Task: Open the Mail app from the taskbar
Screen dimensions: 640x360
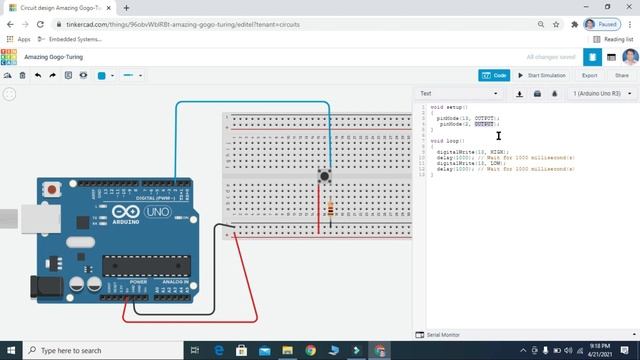Action: click(264, 351)
